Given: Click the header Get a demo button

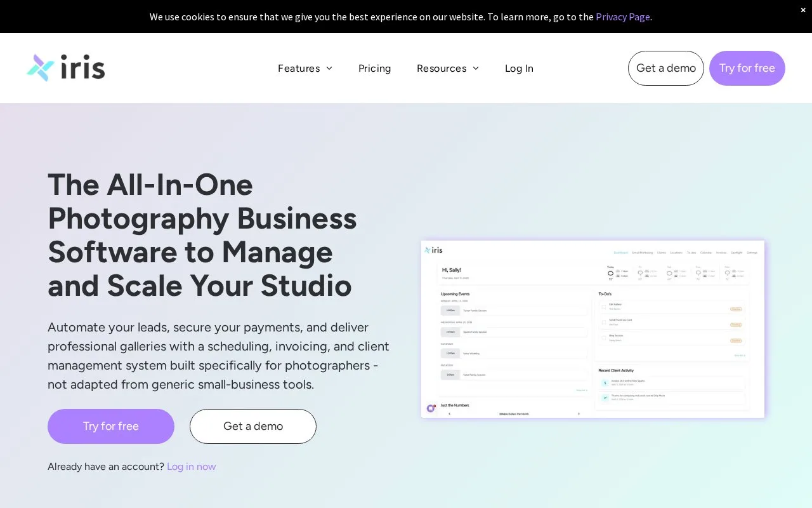Looking at the screenshot, I should coord(666,68).
